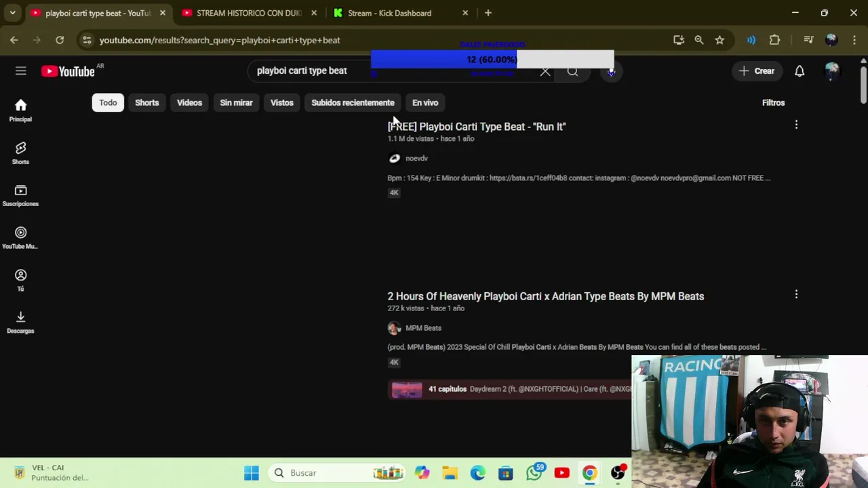Open File Explorer from the taskbar
Screen dimensions: 868x488
coord(450,473)
